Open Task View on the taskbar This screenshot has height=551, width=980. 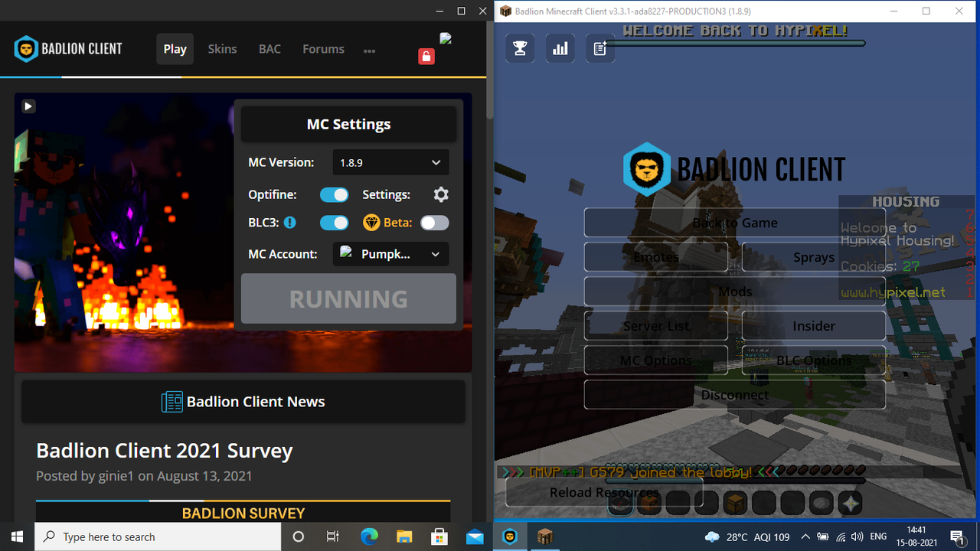point(333,536)
